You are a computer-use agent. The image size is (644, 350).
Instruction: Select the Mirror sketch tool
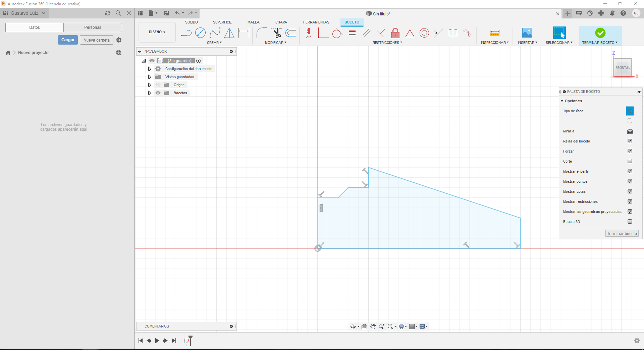tap(229, 33)
